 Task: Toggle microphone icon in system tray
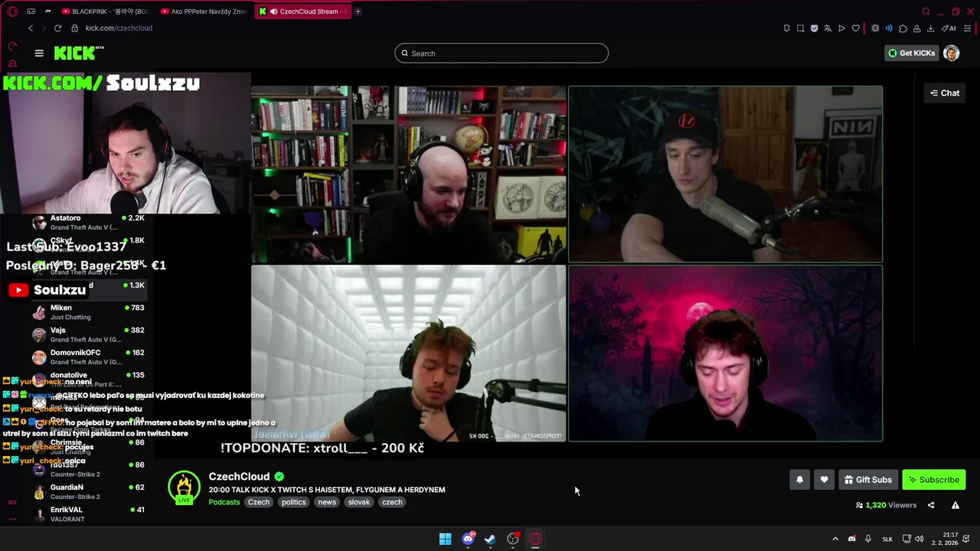coord(868,539)
